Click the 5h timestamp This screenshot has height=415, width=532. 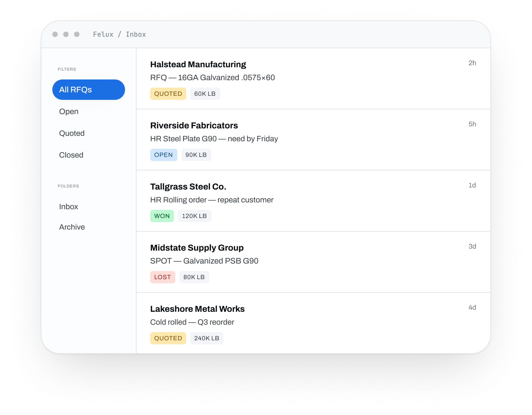click(472, 124)
